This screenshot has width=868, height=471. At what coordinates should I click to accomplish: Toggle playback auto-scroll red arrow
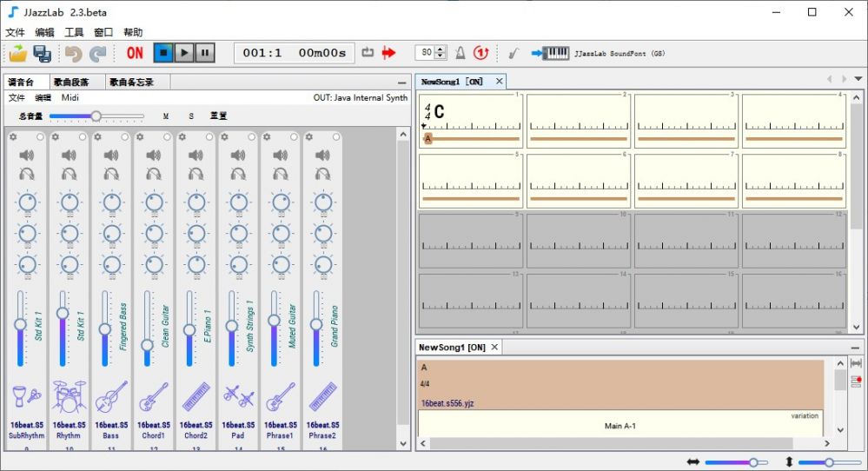coord(389,53)
